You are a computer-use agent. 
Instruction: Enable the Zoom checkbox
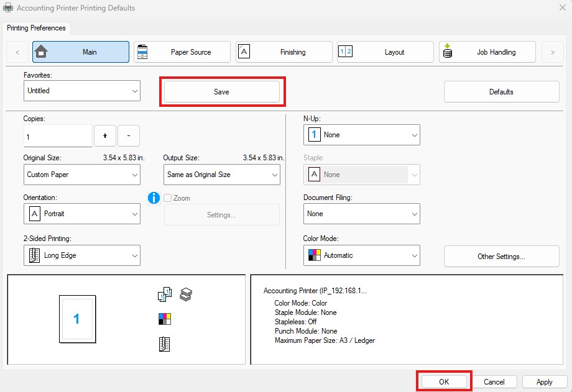pos(167,198)
